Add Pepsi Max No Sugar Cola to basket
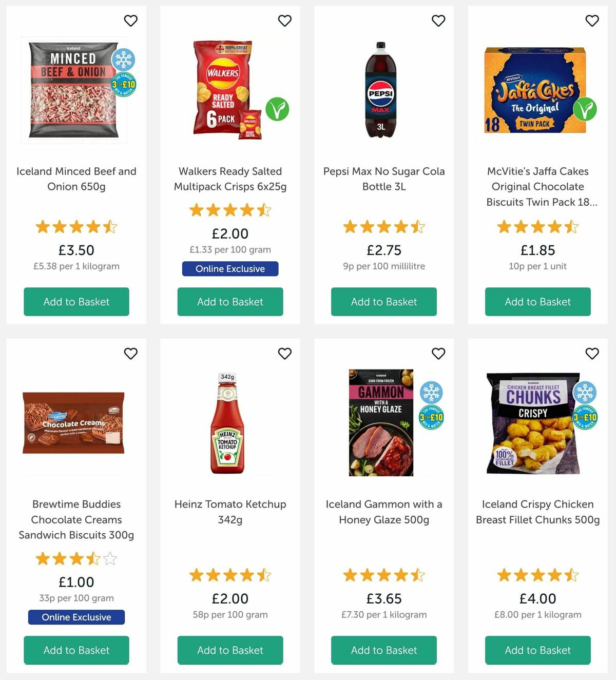The height and width of the screenshot is (680, 616). click(x=383, y=302)
